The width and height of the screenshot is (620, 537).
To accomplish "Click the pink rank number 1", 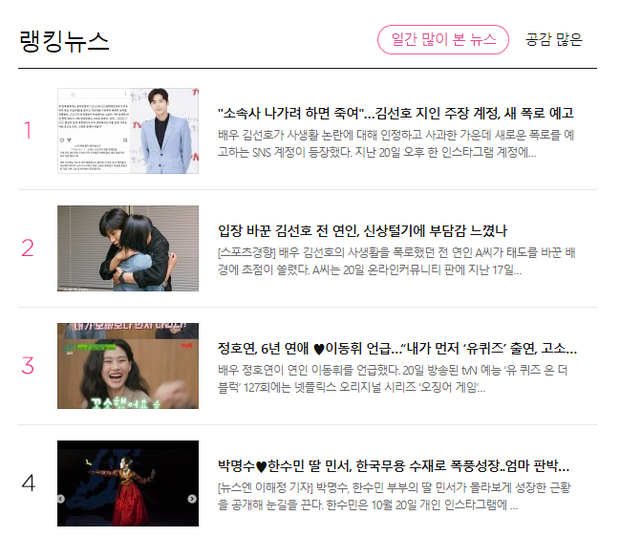I will (28, 130).
